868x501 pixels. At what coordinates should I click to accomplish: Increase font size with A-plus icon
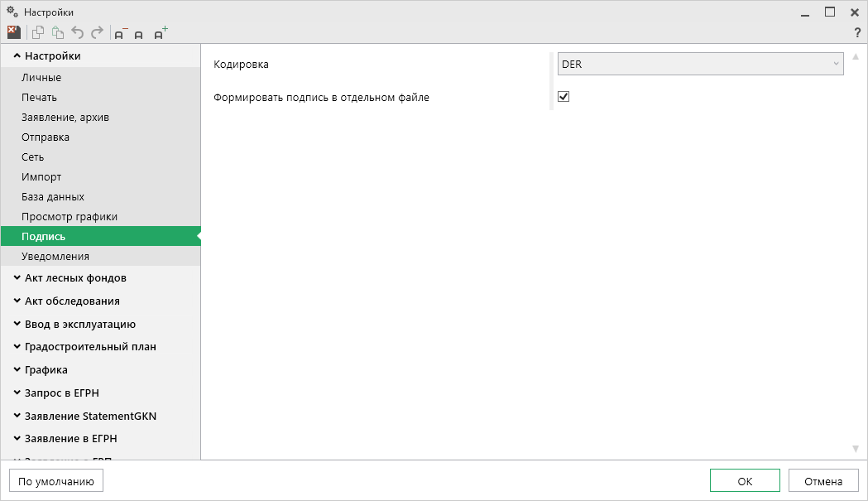coord(161,33)
